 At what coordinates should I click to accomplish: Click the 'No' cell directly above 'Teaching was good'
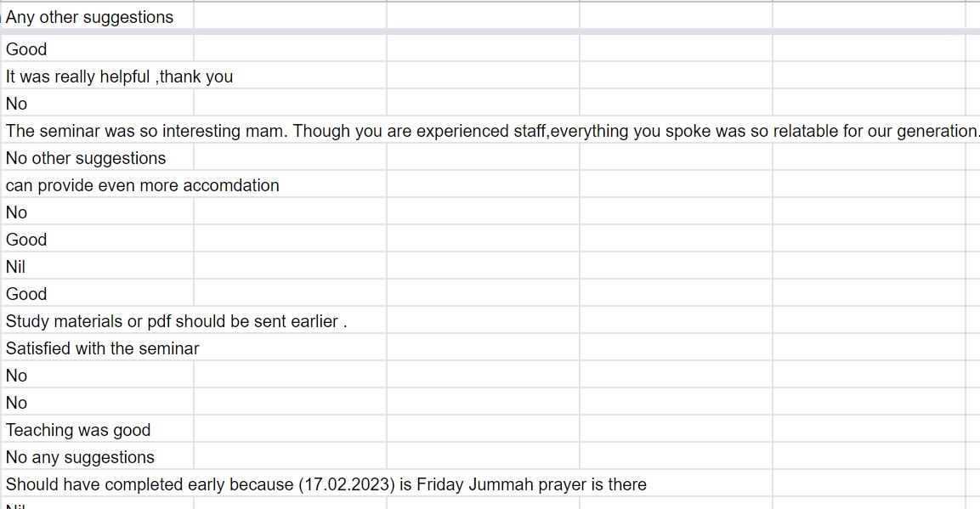pos(16,403)
